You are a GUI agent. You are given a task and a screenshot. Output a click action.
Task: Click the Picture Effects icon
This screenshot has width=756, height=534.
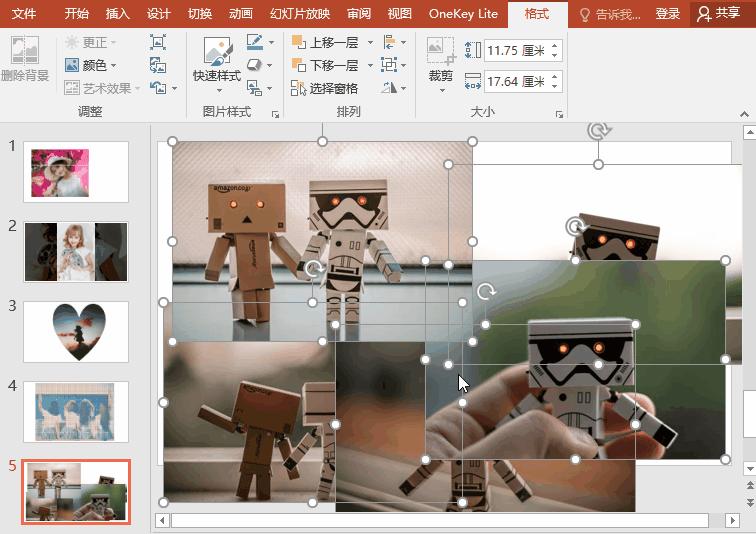coord(254,65)
